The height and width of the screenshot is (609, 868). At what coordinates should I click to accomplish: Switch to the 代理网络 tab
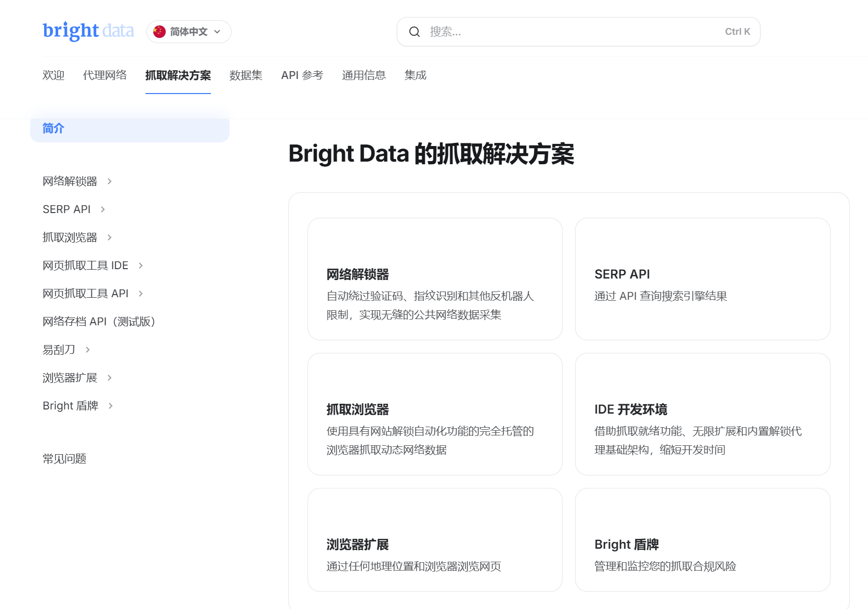105,75
